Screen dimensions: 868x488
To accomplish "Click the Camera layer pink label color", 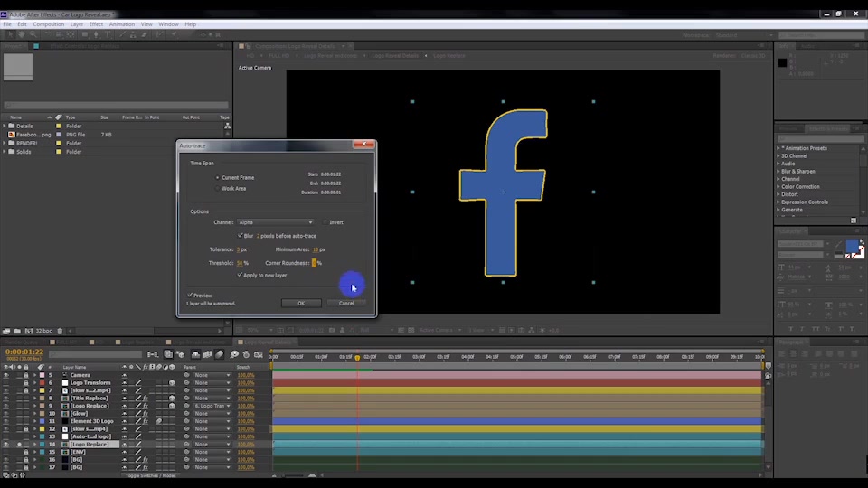I will click(x=42, y=375).
